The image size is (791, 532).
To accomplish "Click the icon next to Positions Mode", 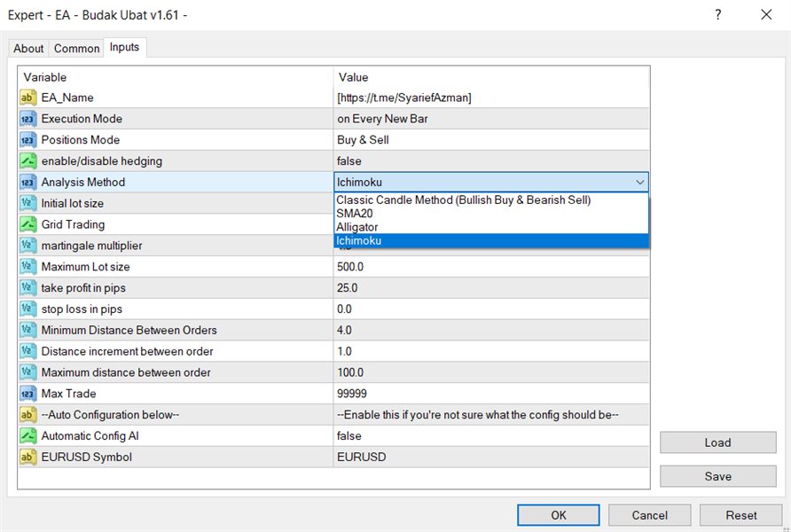I will click(27, 140).
